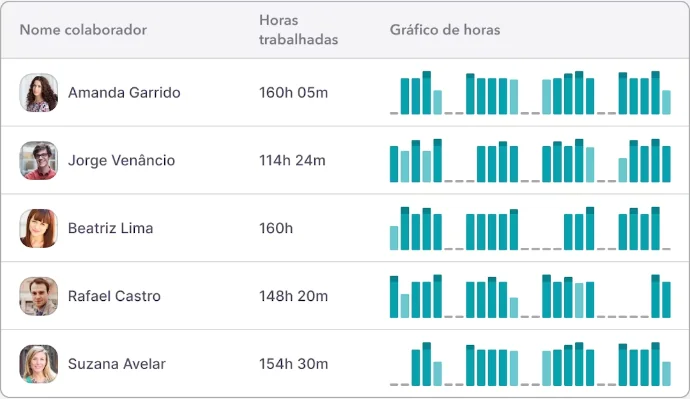Screen dimensions: 690x399
Task: Click Suzana Avelar's profile picture
Action: pyautogui.click(x=39, y=364)
